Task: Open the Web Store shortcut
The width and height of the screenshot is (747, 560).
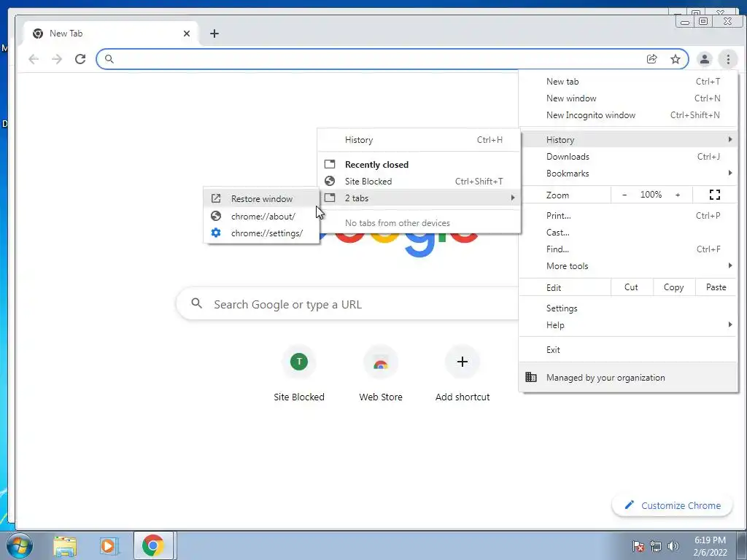Action: (381, 374)
